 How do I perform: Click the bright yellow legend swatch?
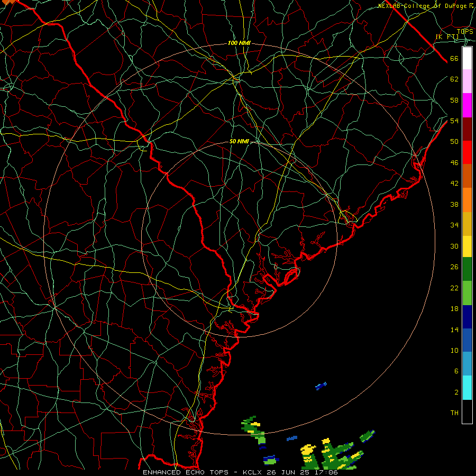(467, 246)
